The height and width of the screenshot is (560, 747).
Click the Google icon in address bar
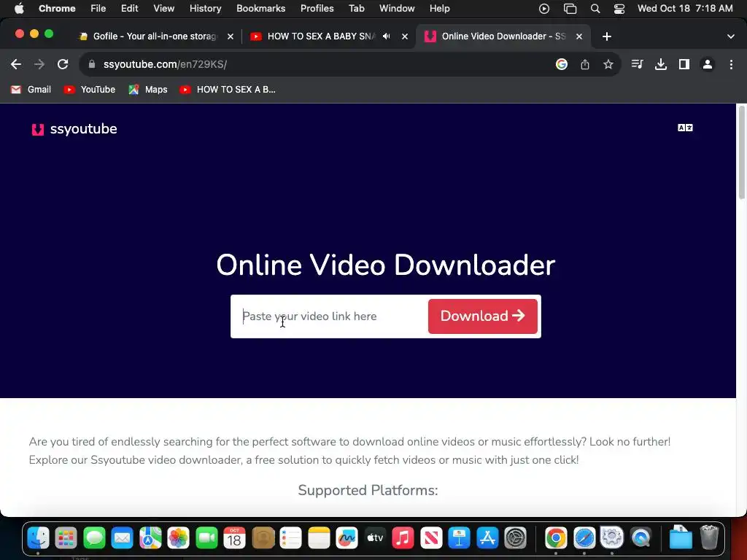pos(562,64)
